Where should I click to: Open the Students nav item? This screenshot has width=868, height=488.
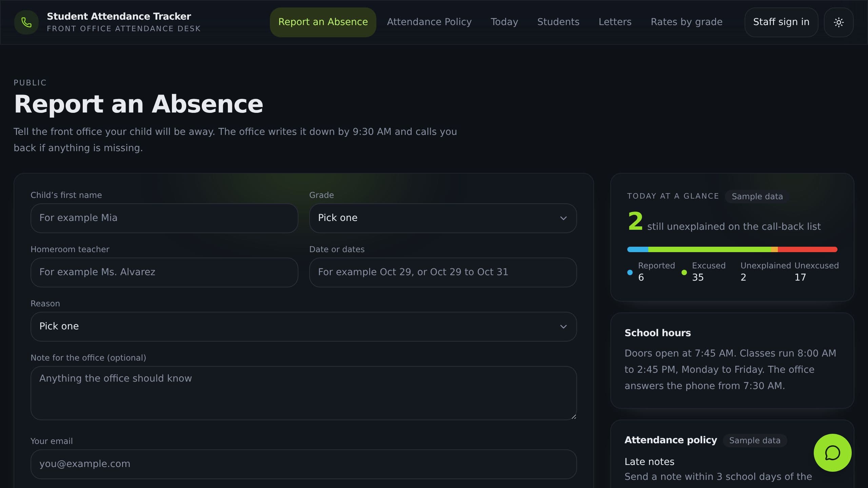(558, 22)
